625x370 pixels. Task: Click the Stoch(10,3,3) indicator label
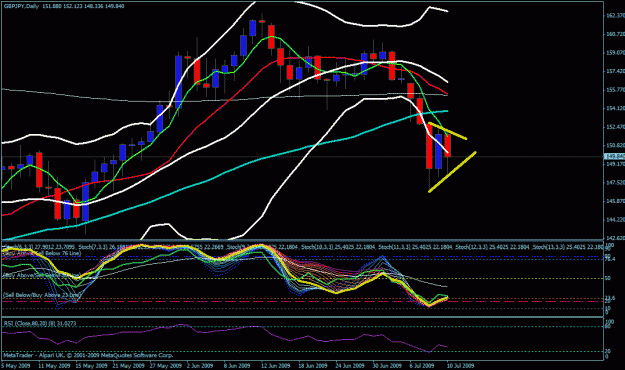point(317,247)
